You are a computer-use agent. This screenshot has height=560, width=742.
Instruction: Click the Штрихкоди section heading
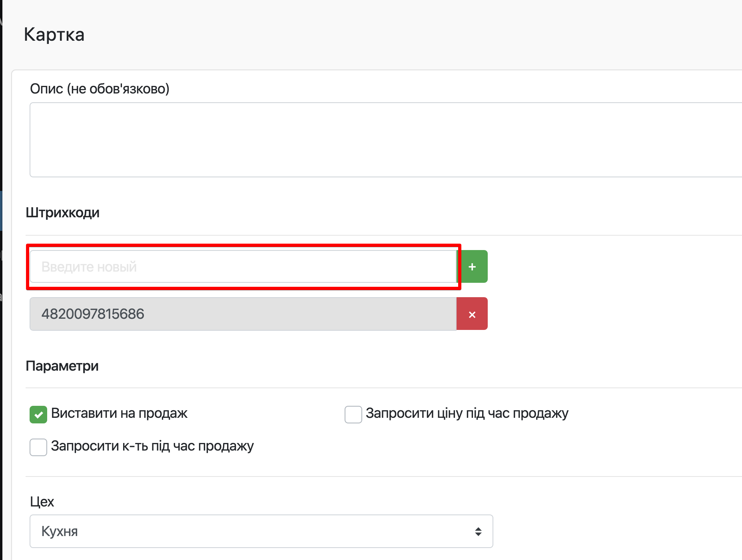point(62,212)
